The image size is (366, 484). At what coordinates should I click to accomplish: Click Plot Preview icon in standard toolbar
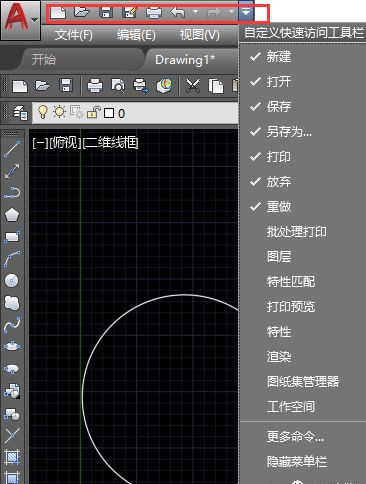[118, 85]
